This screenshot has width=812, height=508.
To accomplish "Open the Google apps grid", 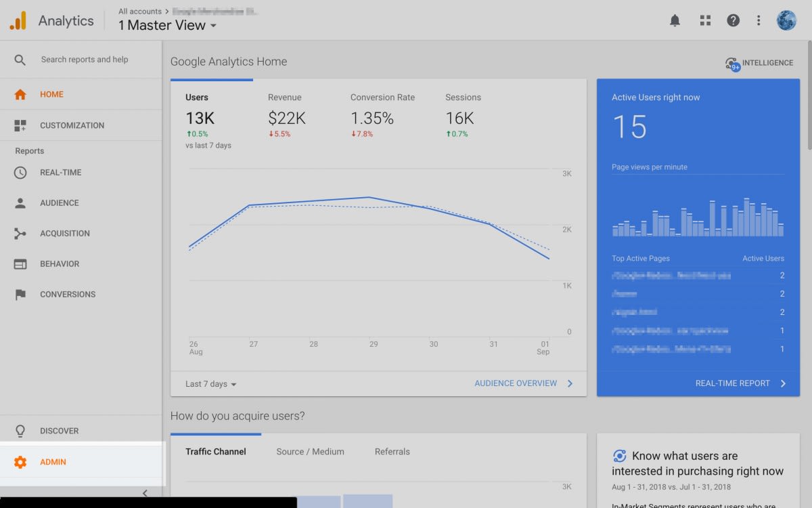I will [705, 20].
